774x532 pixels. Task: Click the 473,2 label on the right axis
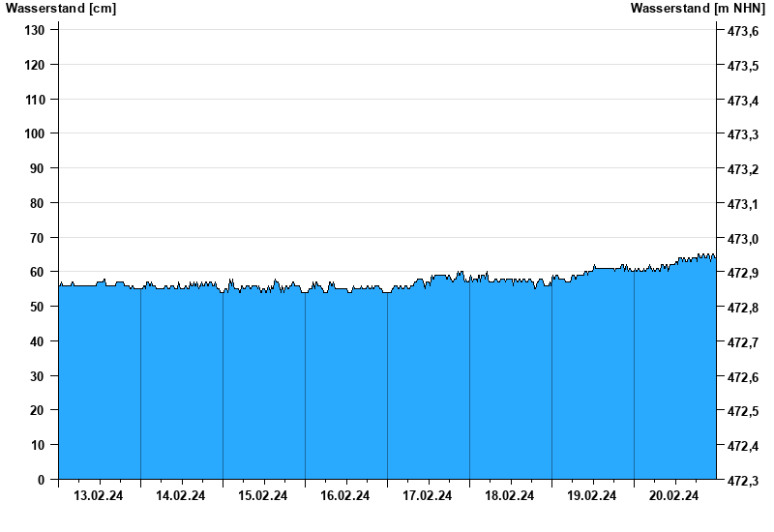pyautogui.click(x=743, y=170)
